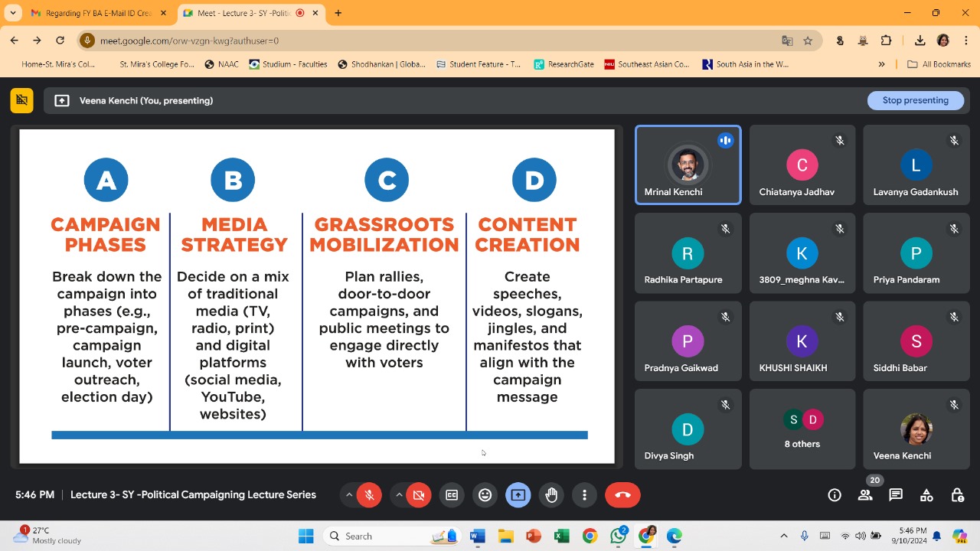Click the 8 others participants tile
The width and height of the screenshot is (980, 551).
pyautogui.click(x=802, y=429)
